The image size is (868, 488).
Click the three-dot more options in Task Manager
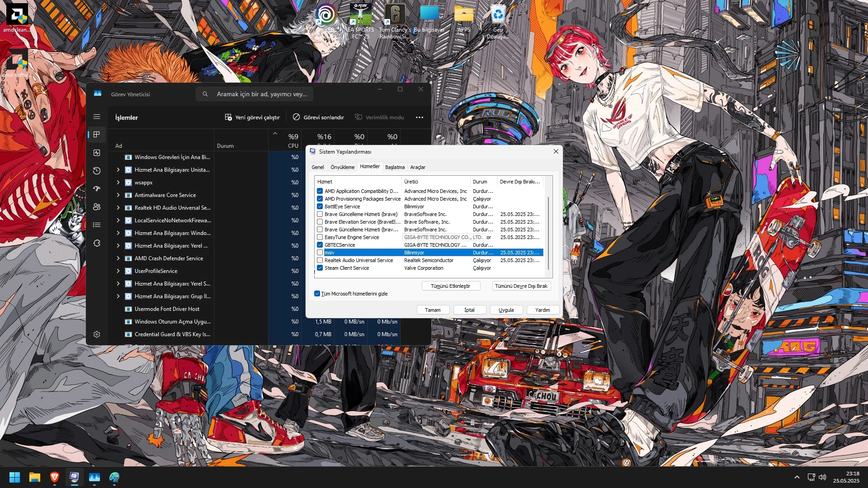click(x=420, y=117)
